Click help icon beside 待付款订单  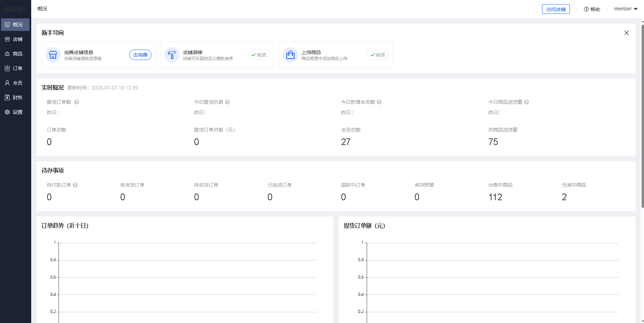click(75, 185)
